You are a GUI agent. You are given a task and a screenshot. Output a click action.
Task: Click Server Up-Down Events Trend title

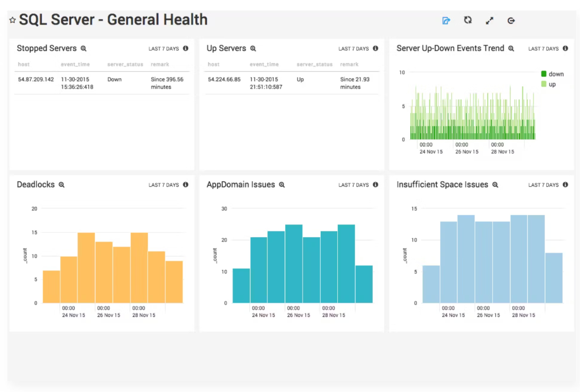point(450,49)
